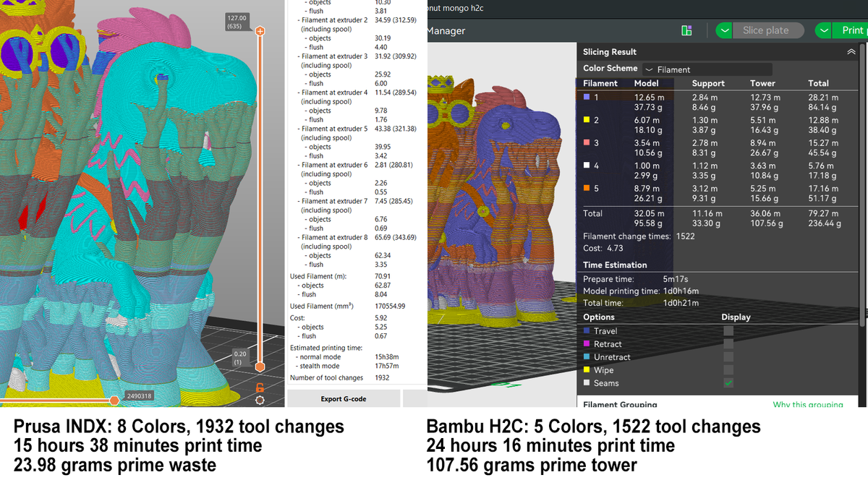
Task: Toggle the Retract display checkbox
Action: tap(728, 344)
